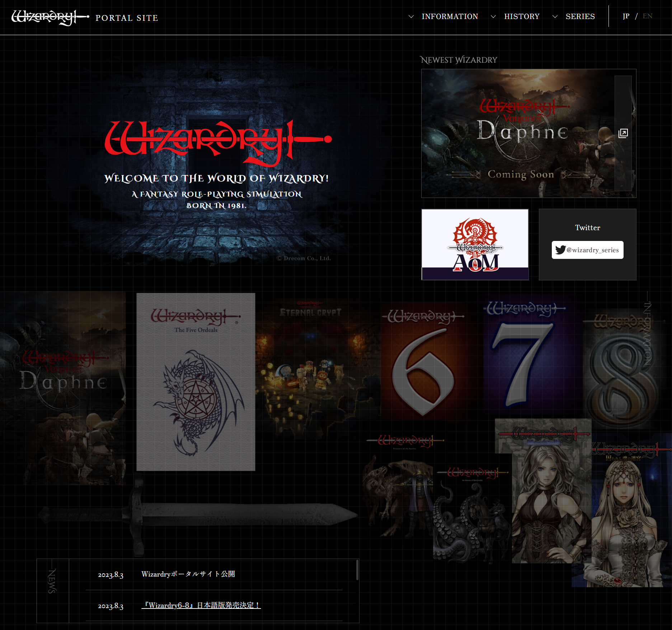Open the SERIES menu item

point(580,16)
